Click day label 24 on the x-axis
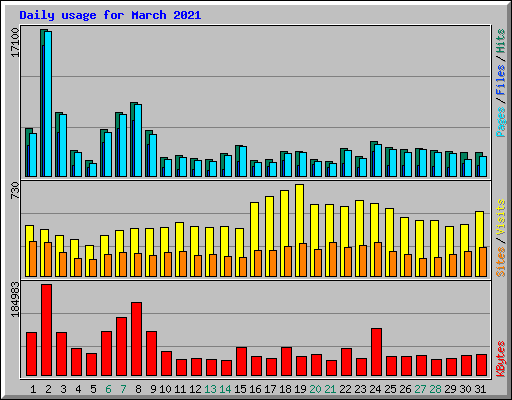Viewport: 512px width, 400px height. (375, 389)
